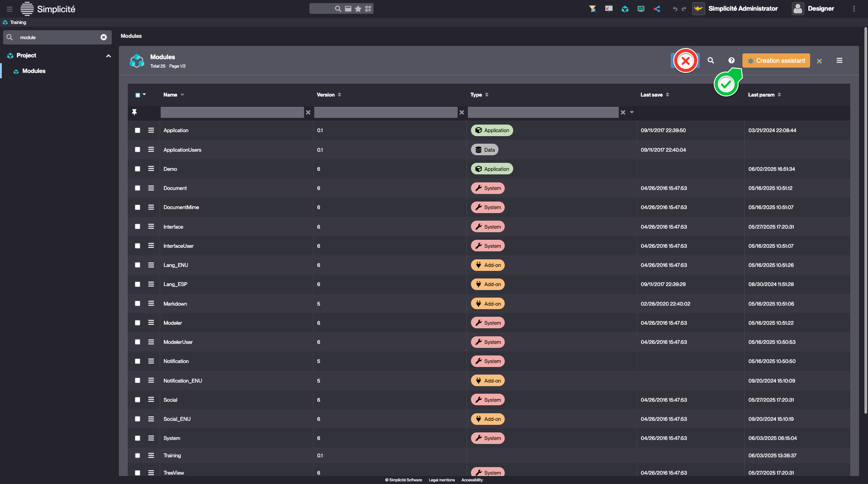This screenshot has height=484, width=868.
Task: Open the help question mark icon
Action: pyautogui.click(x=731, y=60)
